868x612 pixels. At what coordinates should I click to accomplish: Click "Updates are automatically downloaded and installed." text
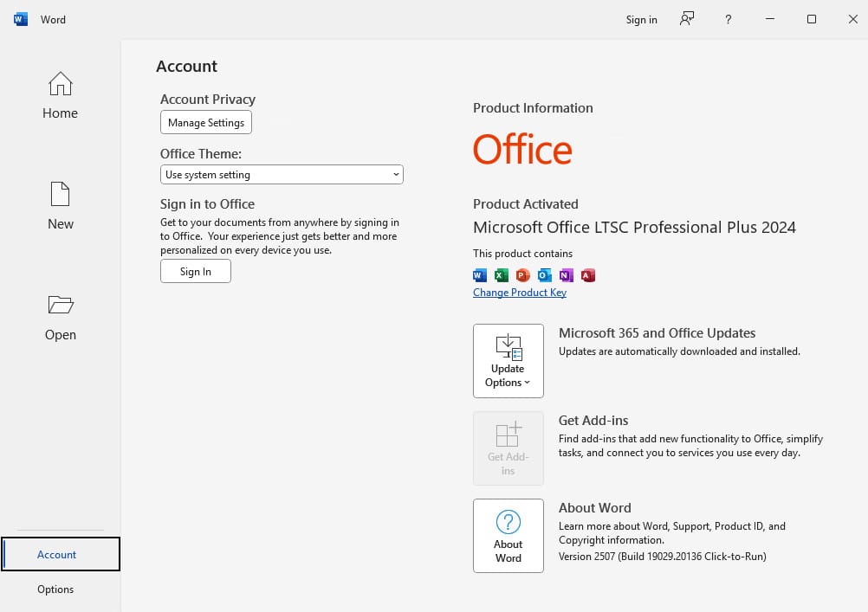(x=679, y=351)
